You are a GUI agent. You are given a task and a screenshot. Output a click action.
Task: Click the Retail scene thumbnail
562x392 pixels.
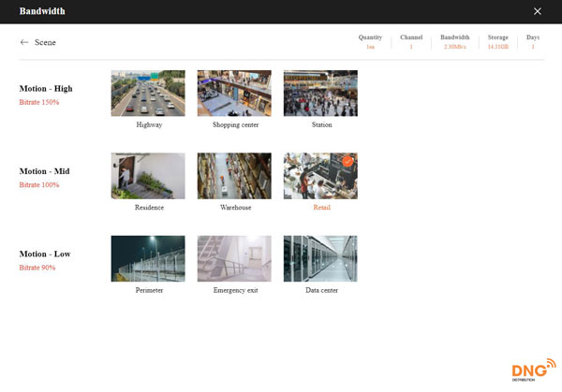(320, 176)
